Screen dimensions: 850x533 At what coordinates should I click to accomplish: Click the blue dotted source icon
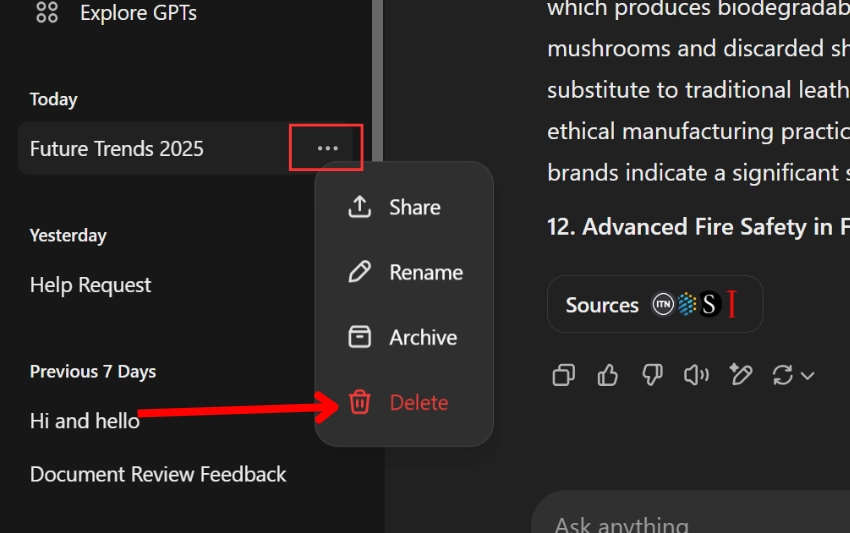[686, 304]
